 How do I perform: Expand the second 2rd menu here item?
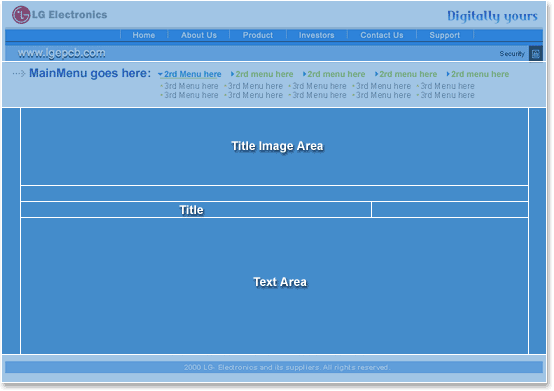pyautogui.click(x=262, y=74)
